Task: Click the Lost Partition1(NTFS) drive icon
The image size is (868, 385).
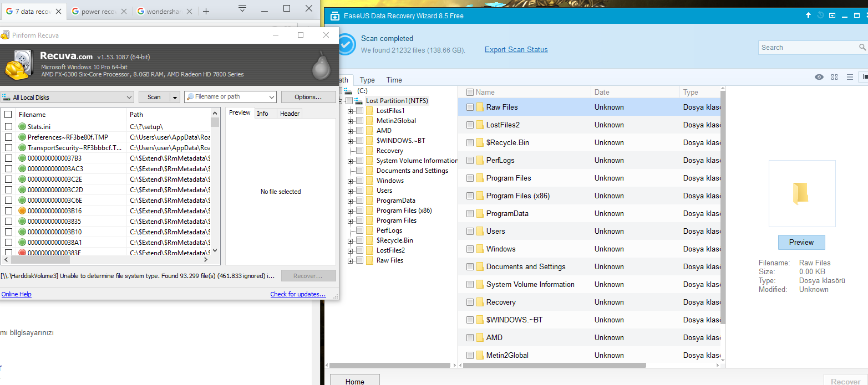Action: (x=359, y=101)
